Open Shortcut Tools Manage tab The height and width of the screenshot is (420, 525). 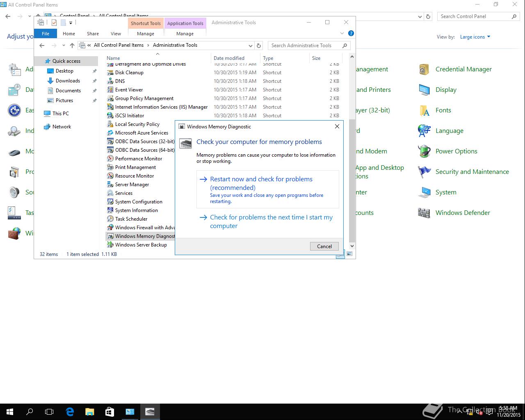(146, 34)
